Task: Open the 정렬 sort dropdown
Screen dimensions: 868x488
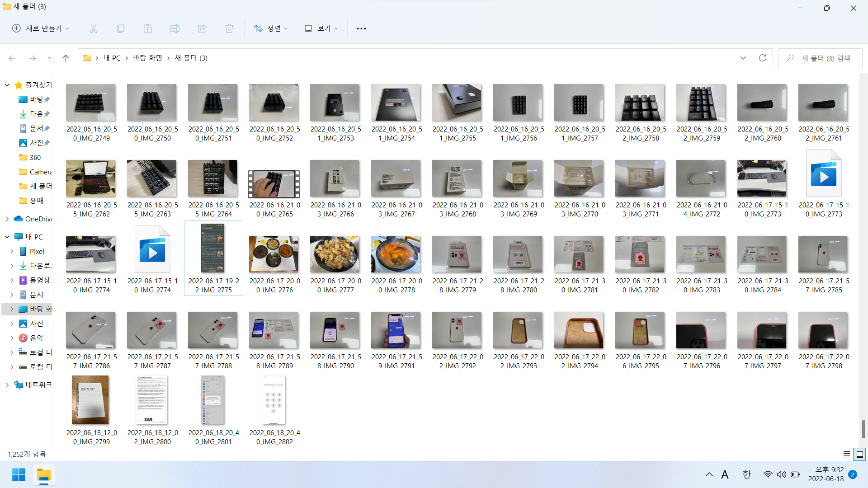Action: coord(270,28)
